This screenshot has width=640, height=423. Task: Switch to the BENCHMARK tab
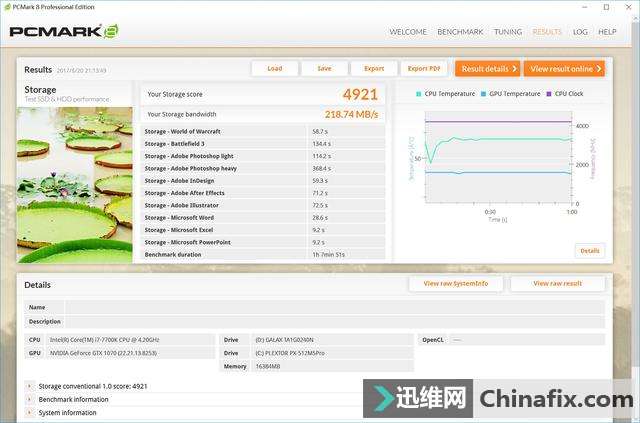[460, 32]
